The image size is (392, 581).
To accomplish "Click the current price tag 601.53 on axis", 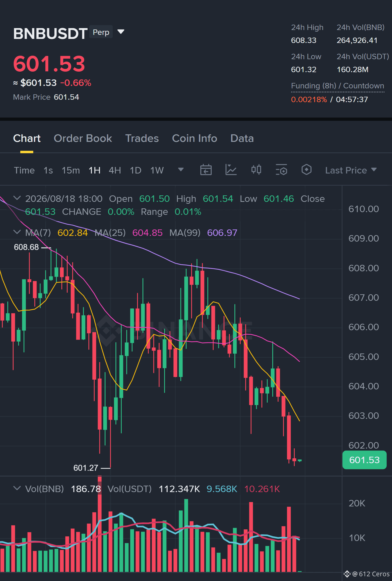I will click(364, 460).
